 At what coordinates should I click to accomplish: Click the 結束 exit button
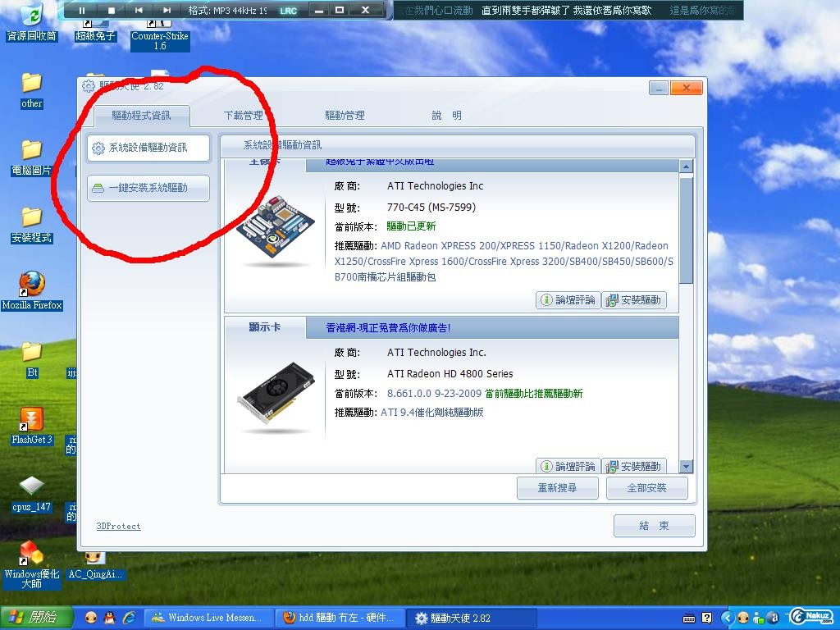654,526
